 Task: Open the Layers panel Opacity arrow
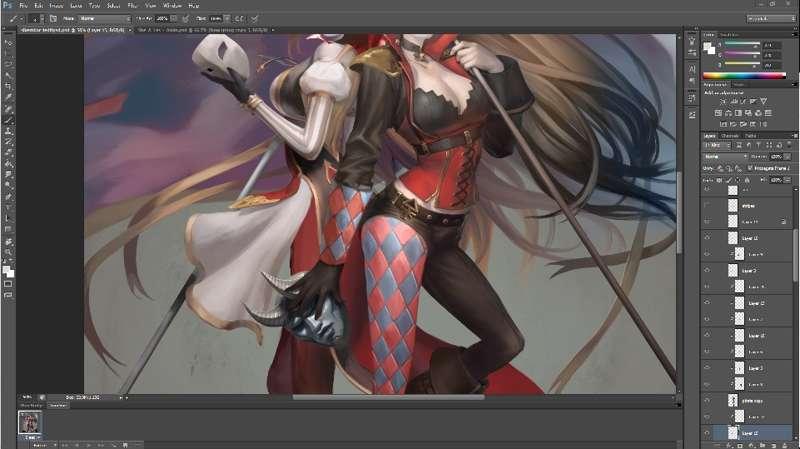click(788, 156)
